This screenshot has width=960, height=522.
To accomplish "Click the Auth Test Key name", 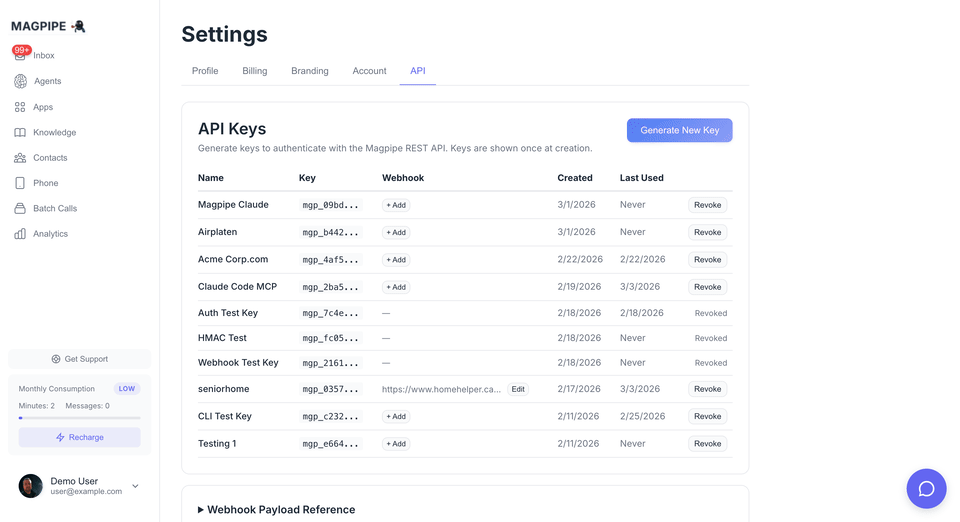I will (x=228, y=313).
